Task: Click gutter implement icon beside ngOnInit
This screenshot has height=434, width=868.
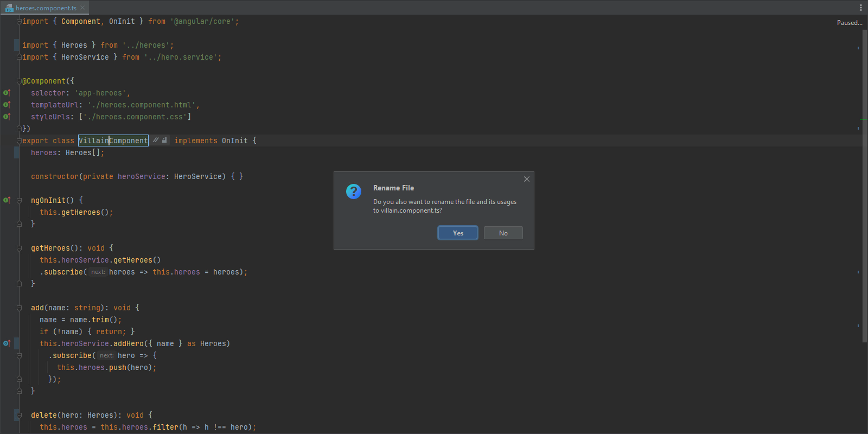Action: click(x=7, y=200)
